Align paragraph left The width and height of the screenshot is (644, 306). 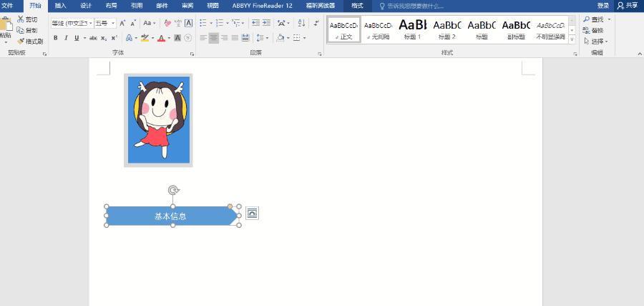coord(203,38)
